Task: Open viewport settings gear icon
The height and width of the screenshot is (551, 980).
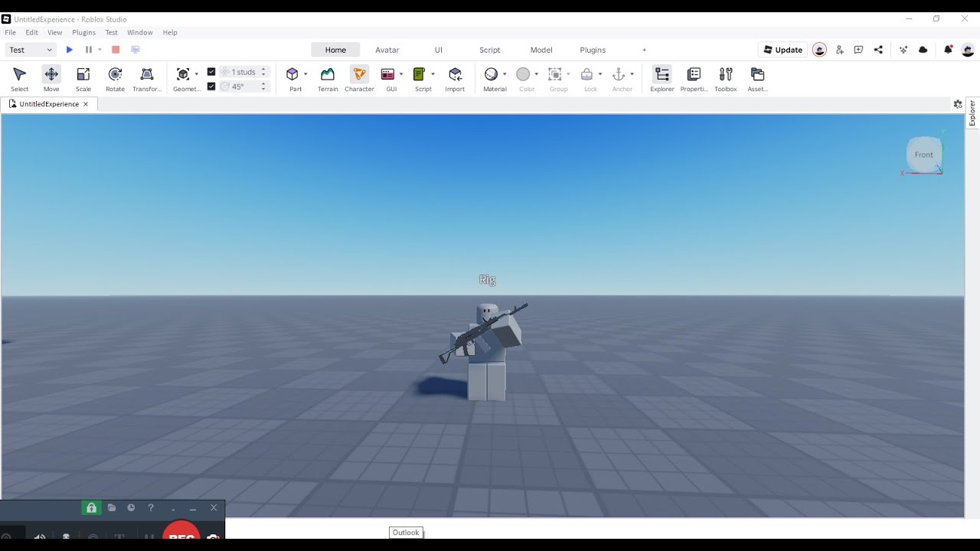Action: point(958,104)
